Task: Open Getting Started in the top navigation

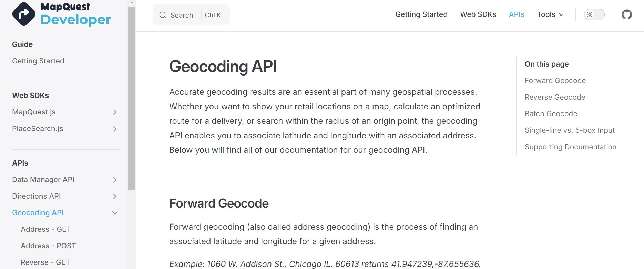Action: (x=421, y=14)
